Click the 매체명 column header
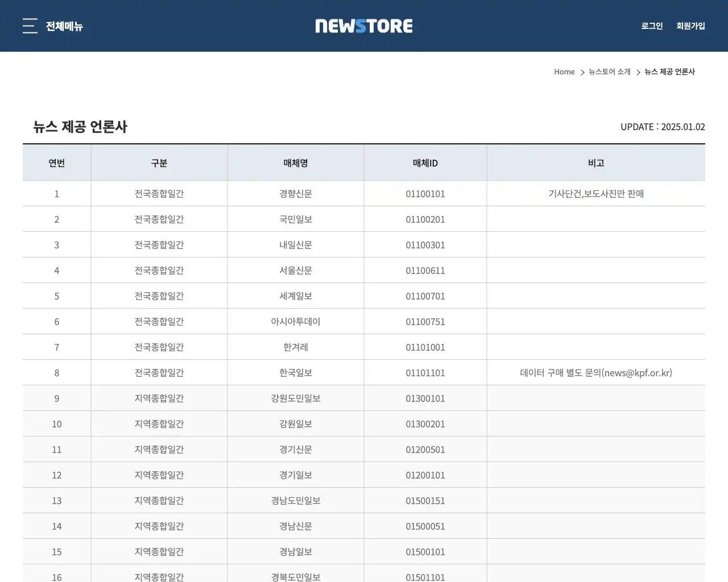Screen dimensions: 728x582 click(x=296, y=163)
